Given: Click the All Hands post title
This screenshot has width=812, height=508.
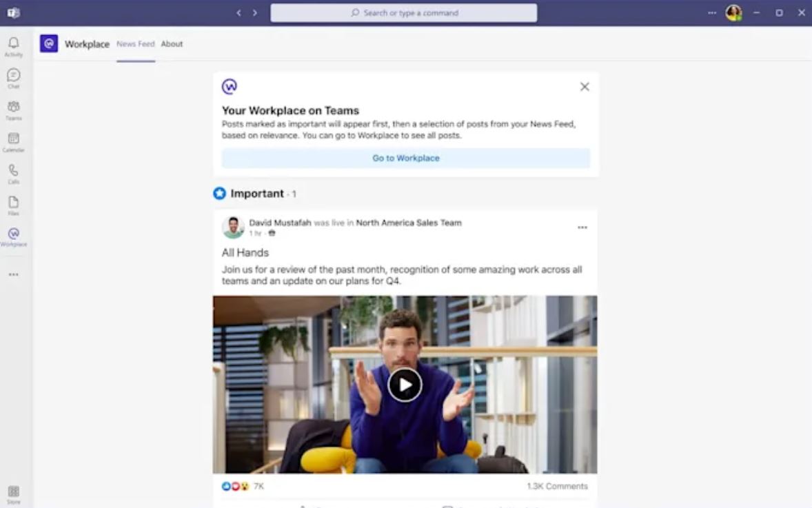Looking at the screenshot, I should tap(245, 253).
